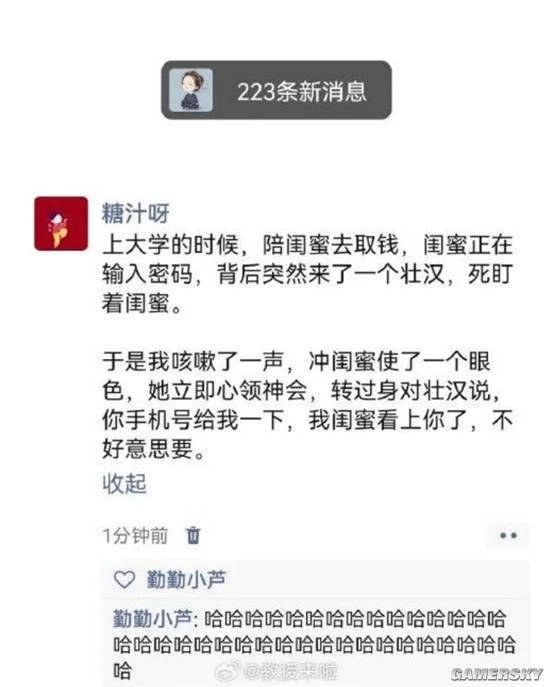Toggle the heart like icon

pyautogui.click(x=124, y=580)
